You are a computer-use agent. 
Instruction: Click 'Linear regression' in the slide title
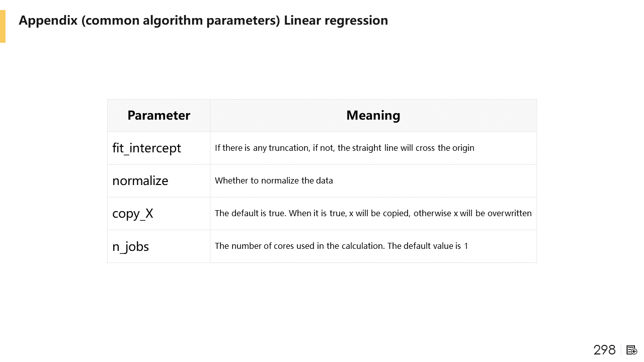click(336, 21)
